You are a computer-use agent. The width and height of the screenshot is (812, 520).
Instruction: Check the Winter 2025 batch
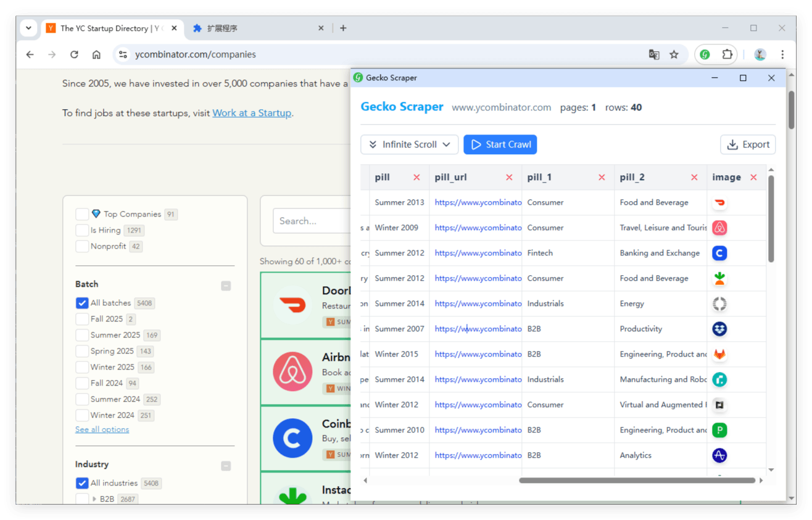tap(82, 367)
